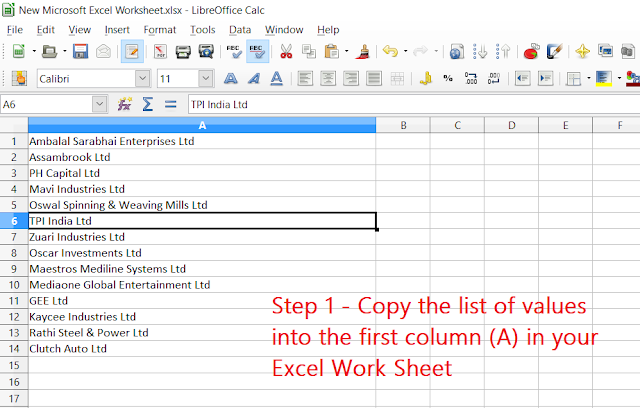Apply Percent number format

point(448,78)
